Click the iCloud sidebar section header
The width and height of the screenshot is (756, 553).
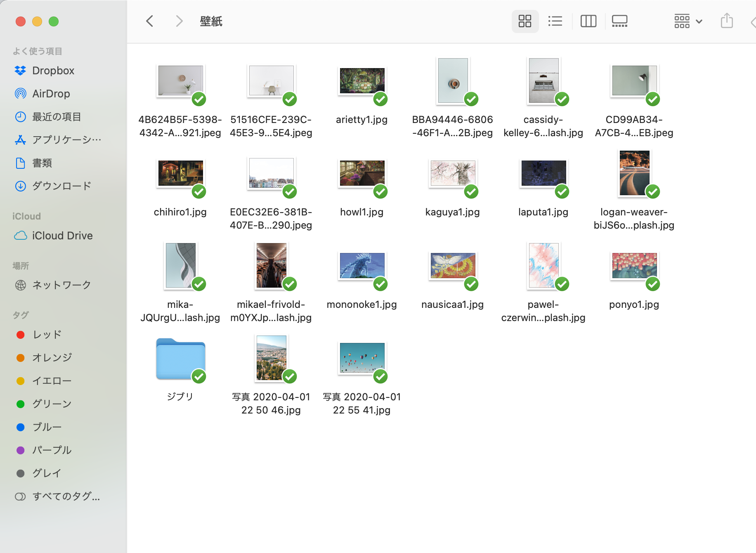click(26, 216)
